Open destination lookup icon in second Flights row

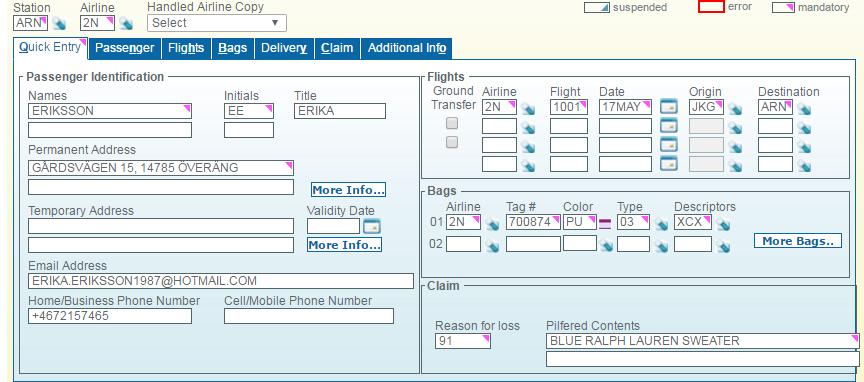tap(804, 128)
